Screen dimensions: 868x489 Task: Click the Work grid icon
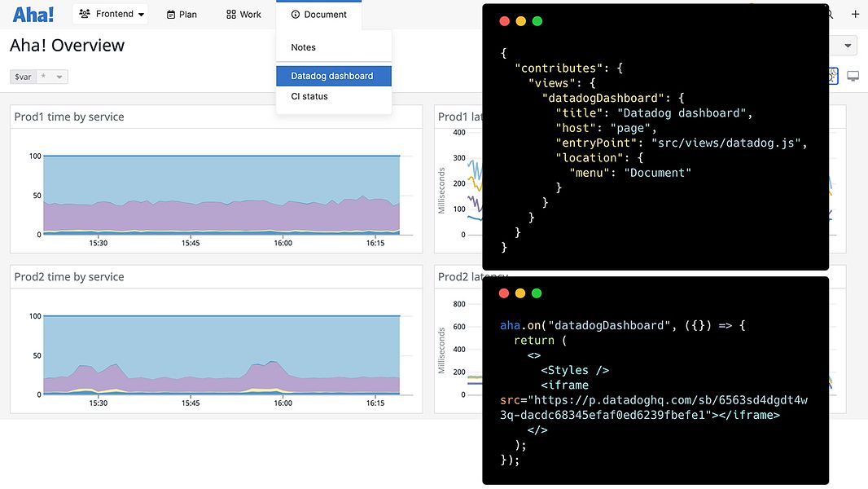pos(231,15)
